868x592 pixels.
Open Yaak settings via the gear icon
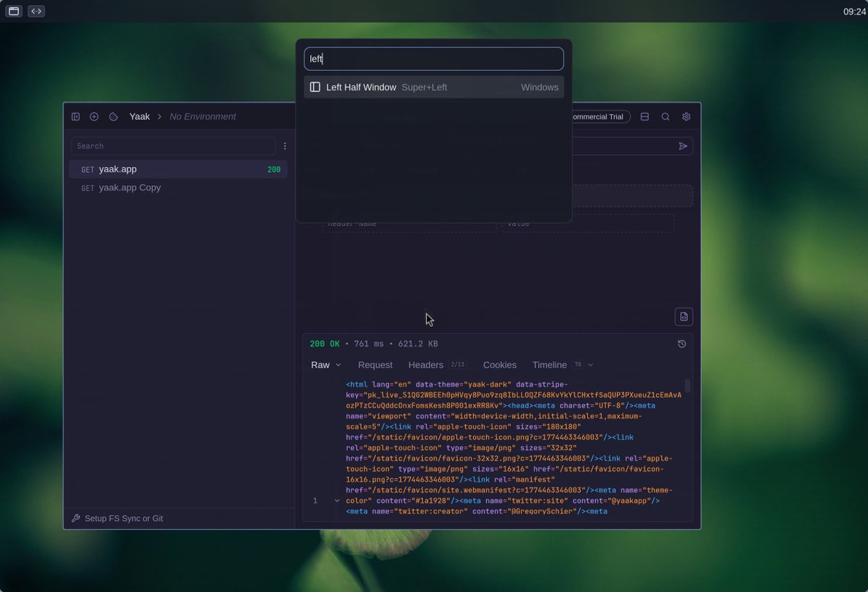pyautogui.click(x=686, y=117)
